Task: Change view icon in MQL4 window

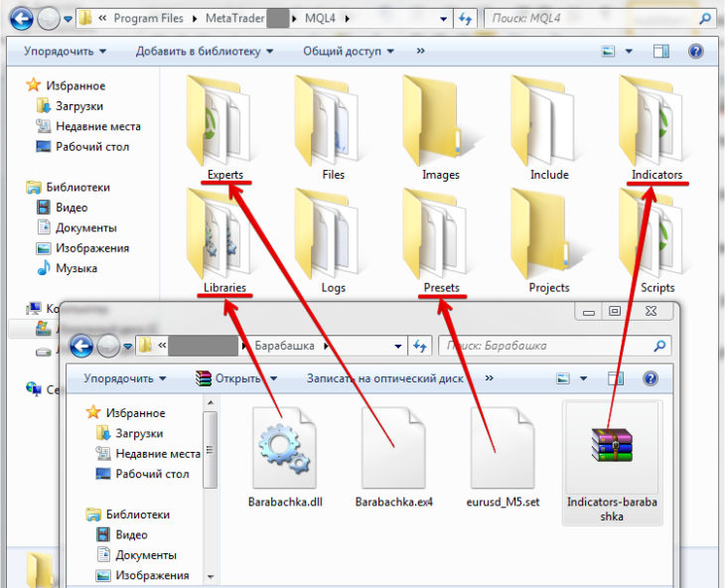Action: click(609, 51)
